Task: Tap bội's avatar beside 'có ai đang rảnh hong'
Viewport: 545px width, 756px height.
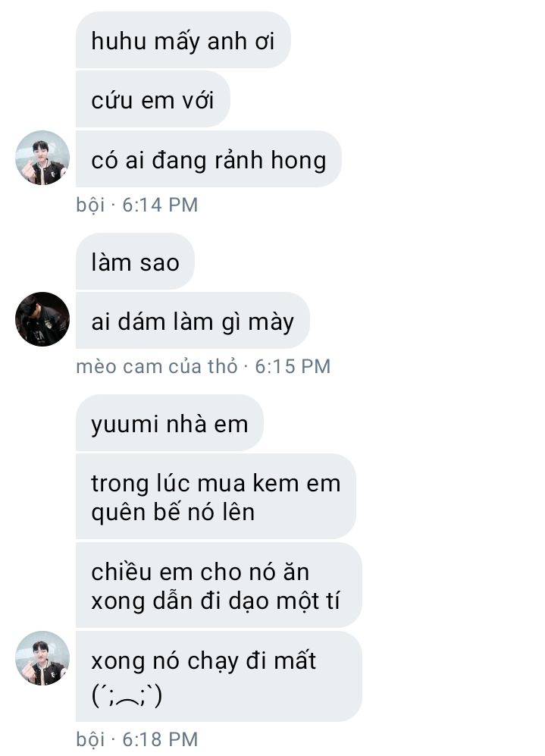Action: click(x=42, y=158)
